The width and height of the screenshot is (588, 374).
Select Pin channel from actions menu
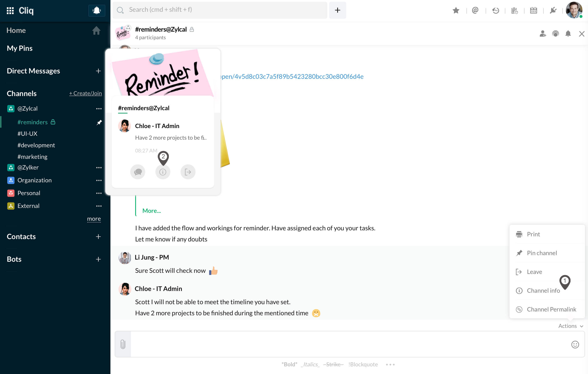(x=547, y=253)
